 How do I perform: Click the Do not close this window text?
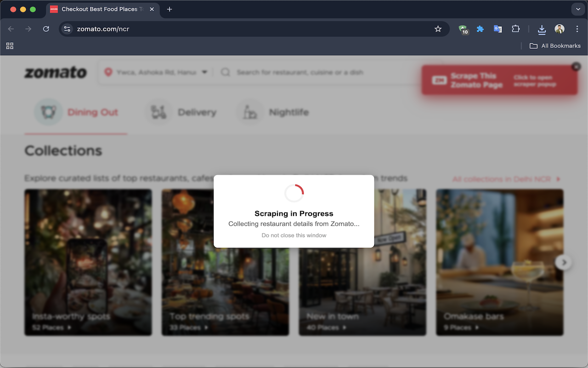(x=294, y=235)
